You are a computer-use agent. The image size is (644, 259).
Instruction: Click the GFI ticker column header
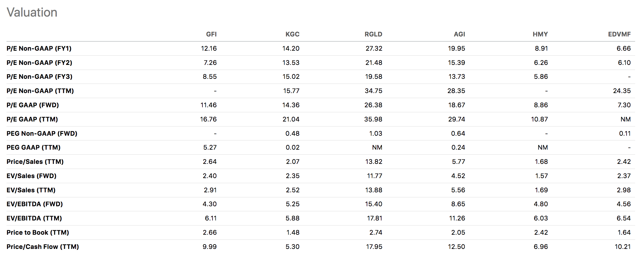(x=211, y=34)
